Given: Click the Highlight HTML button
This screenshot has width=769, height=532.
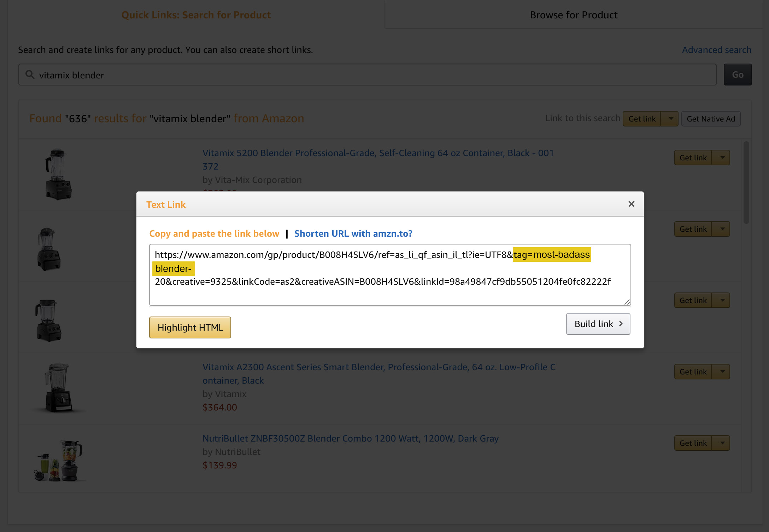Looking at the screenshot, I should [189, 327].
